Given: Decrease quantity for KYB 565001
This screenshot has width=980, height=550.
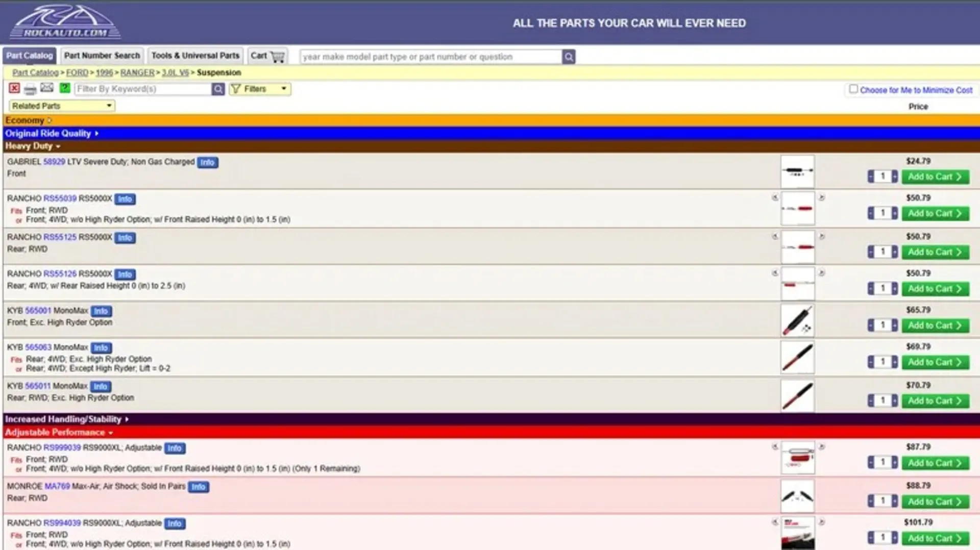Looking at the screenshot, I should (871, 326).
